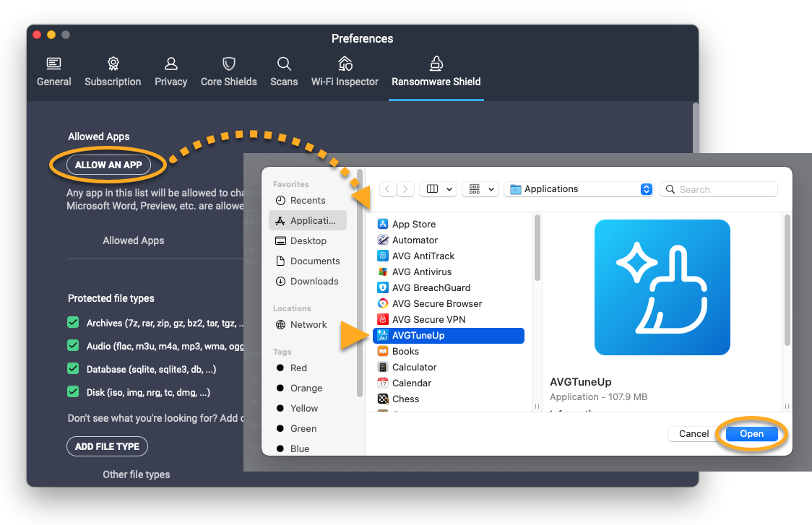Click the Subscription badge icon

[113, 64]
